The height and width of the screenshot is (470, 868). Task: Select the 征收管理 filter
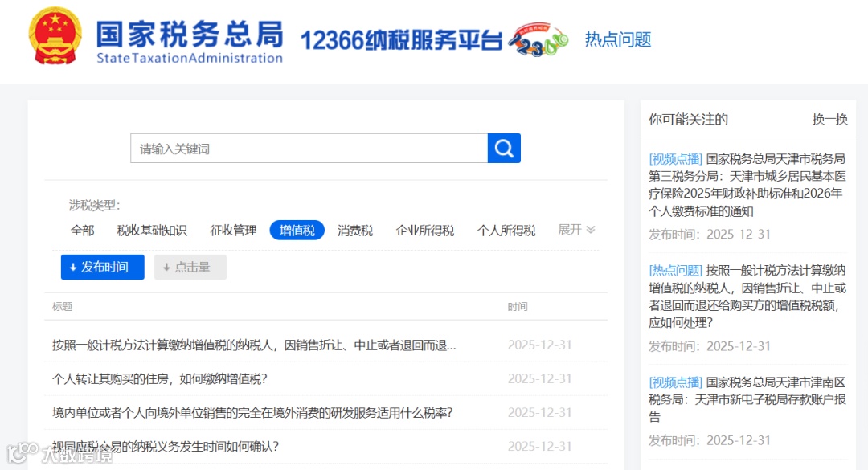click(233, 231)
